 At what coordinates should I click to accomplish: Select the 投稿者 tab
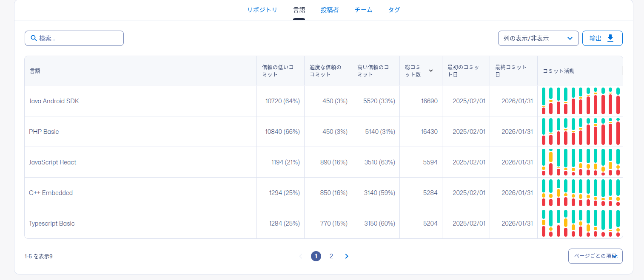(x=330, y=10)
